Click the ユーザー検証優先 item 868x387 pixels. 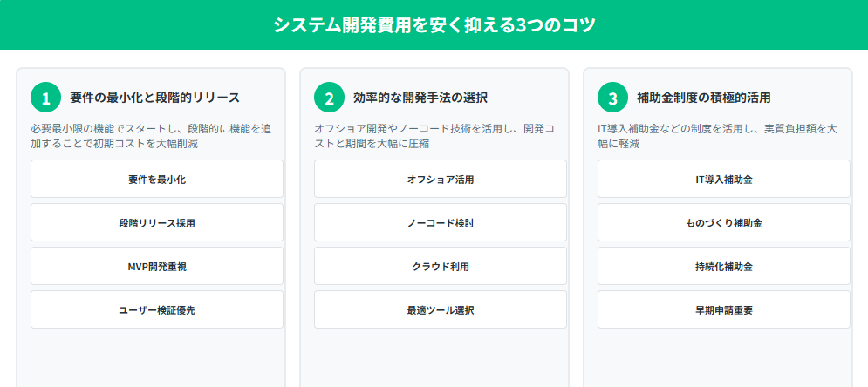(157, 309)
